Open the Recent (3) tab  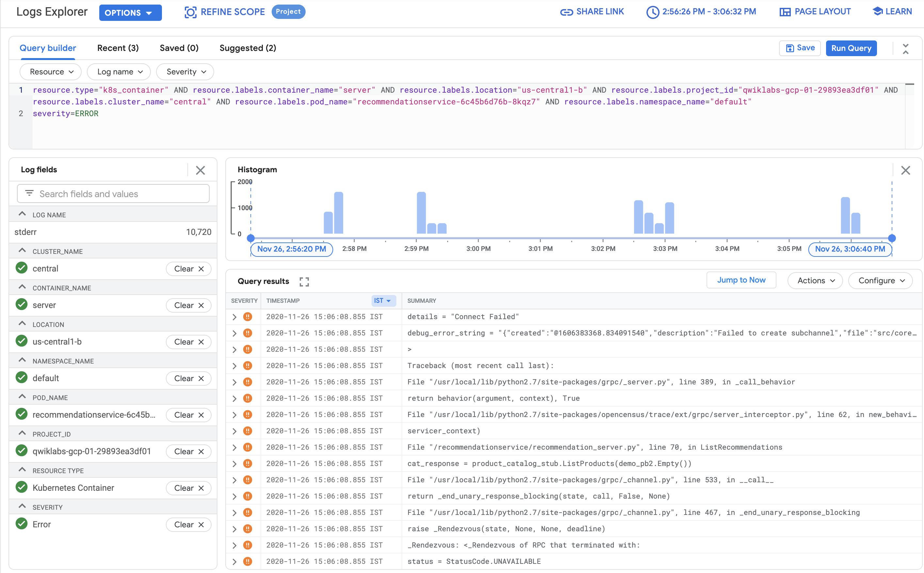[x=118, y=48]
